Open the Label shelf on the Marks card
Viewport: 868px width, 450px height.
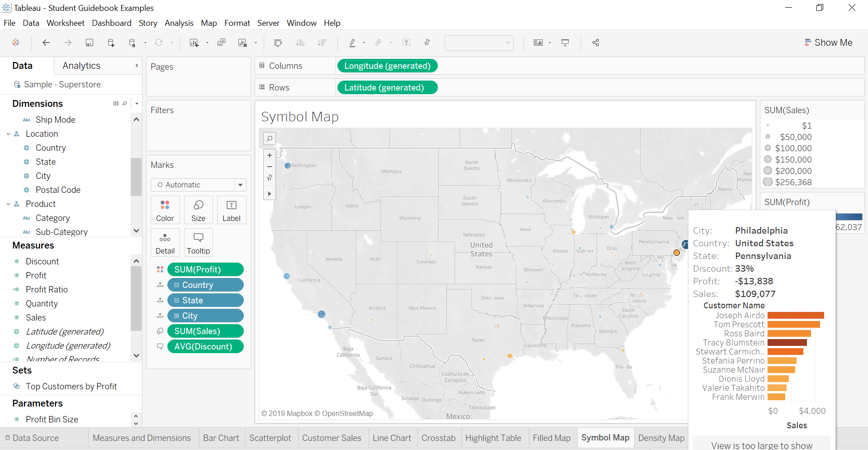coord(231,210)
